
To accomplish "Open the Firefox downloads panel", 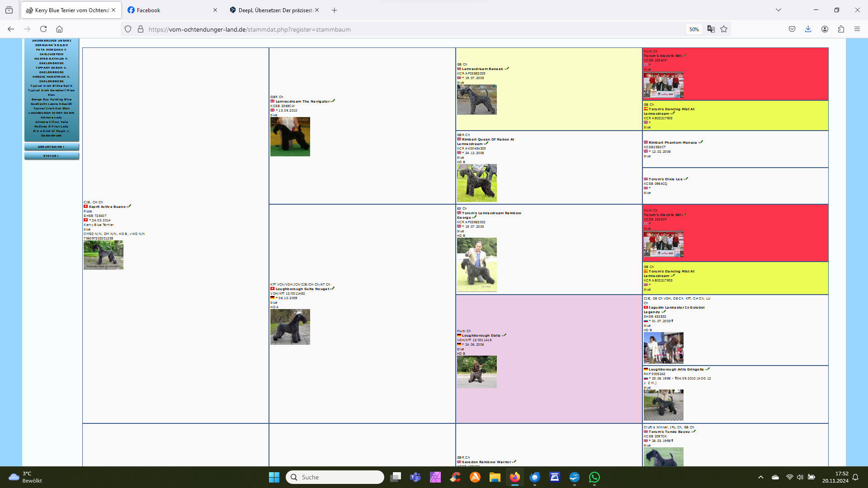I will pyautogui.click(x=808, y=29).
